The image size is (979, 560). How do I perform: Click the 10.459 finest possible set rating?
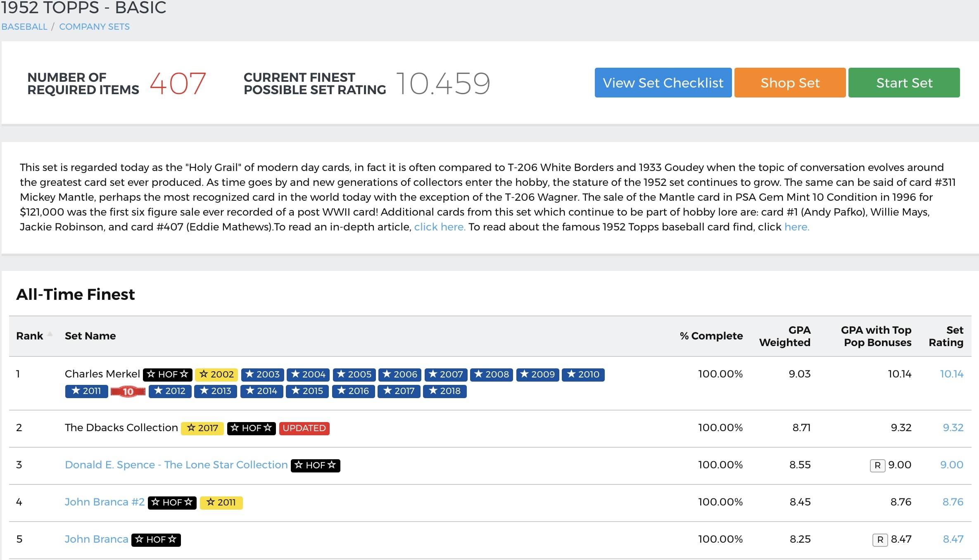443,83
